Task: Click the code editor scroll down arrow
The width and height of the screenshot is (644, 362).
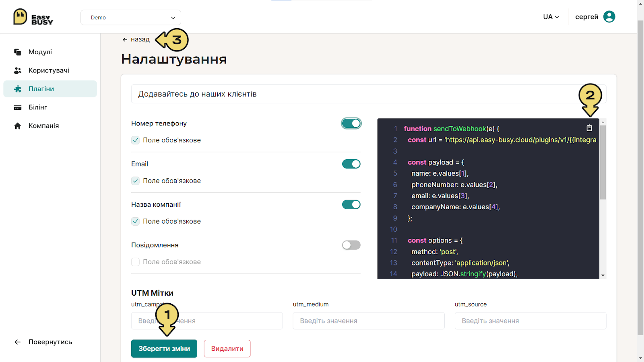Action: point(603,276)
